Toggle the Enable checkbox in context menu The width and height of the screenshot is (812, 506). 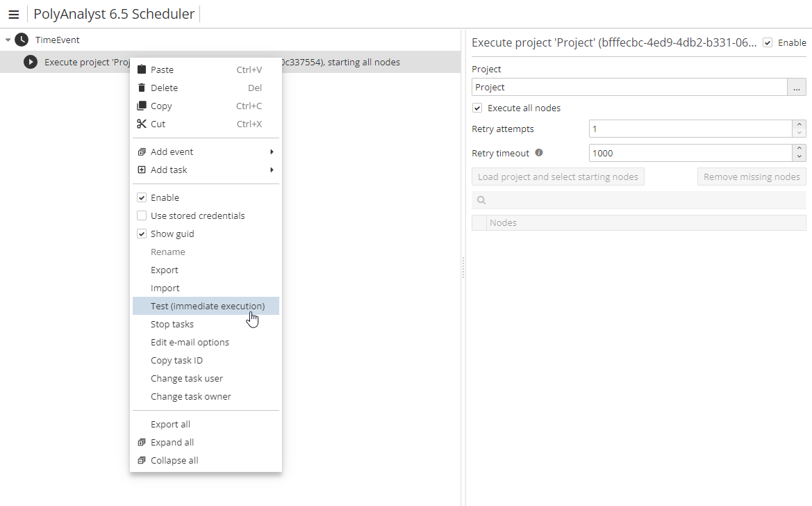(142, 197)
